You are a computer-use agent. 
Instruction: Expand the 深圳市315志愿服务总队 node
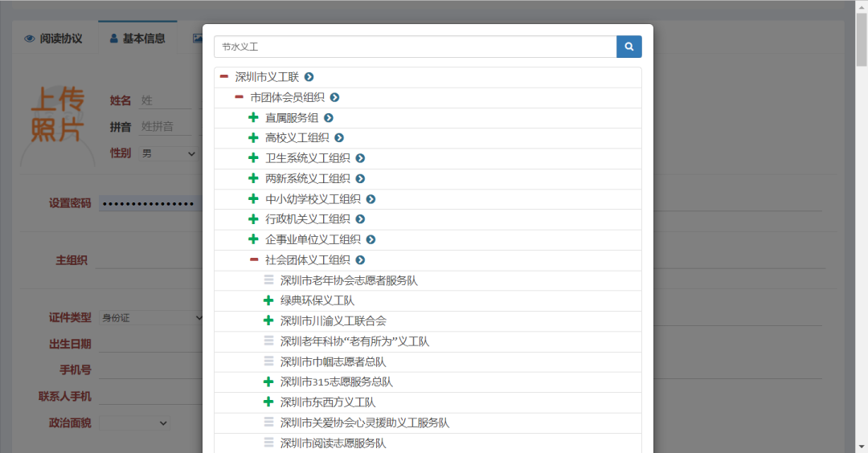(268, 382)
